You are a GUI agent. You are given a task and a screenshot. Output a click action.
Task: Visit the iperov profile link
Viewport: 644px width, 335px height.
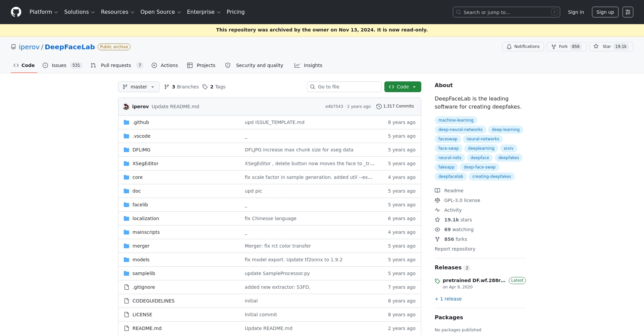[29, 47]
